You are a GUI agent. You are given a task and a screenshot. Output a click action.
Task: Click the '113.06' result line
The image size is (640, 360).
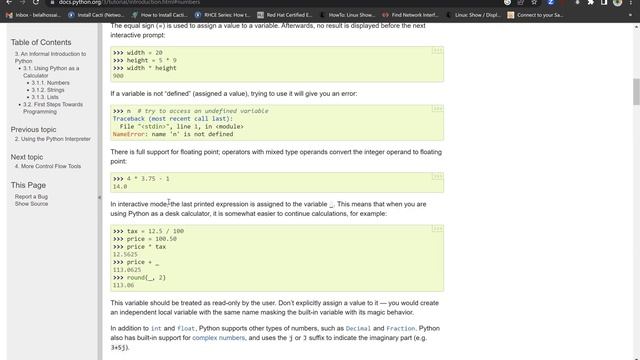tap(123, 286)
